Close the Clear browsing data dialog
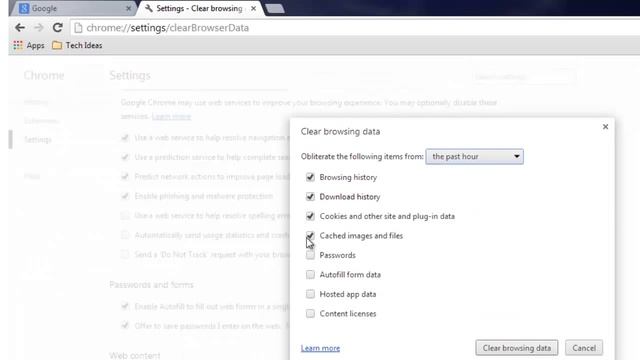The height and width of the screenshot is (360, 640). 605,127
